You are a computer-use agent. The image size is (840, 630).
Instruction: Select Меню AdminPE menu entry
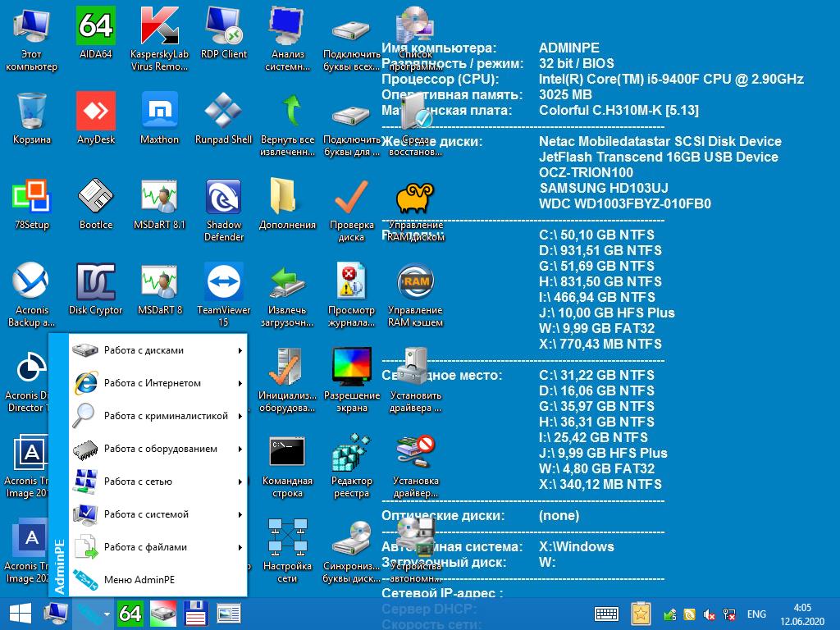139,580
